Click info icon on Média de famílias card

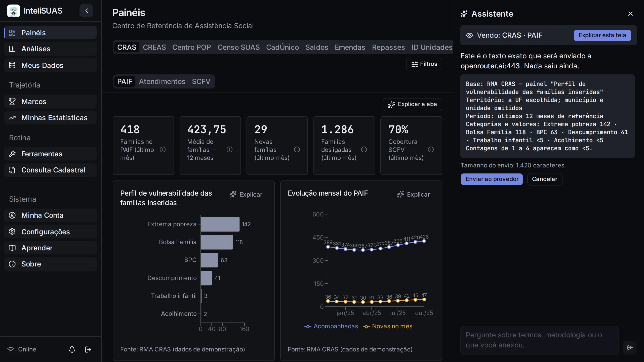230,150
